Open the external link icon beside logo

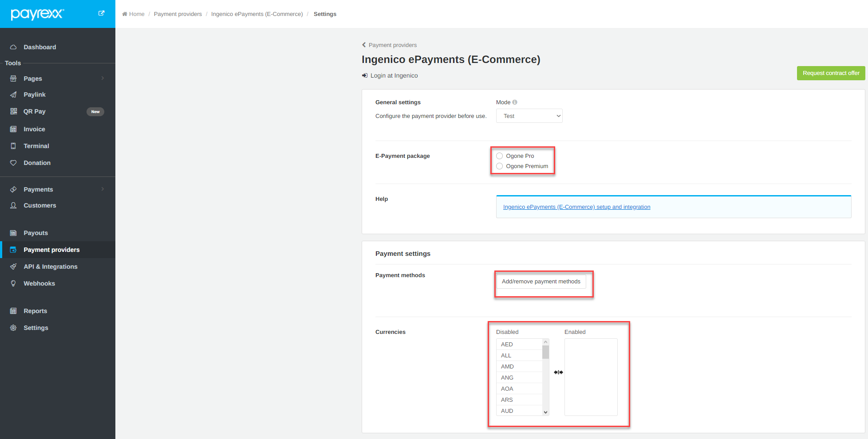(x=101, y=13)
